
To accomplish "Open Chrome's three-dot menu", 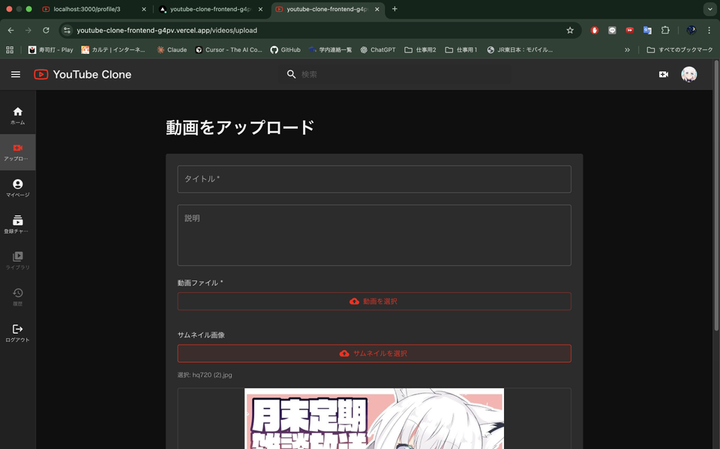I will pyautogui.click(x=709, y=30).
